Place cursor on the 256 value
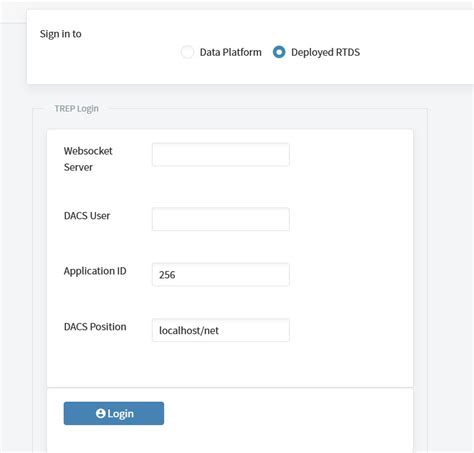The image size is (474, 453). (x=167, y=275)
